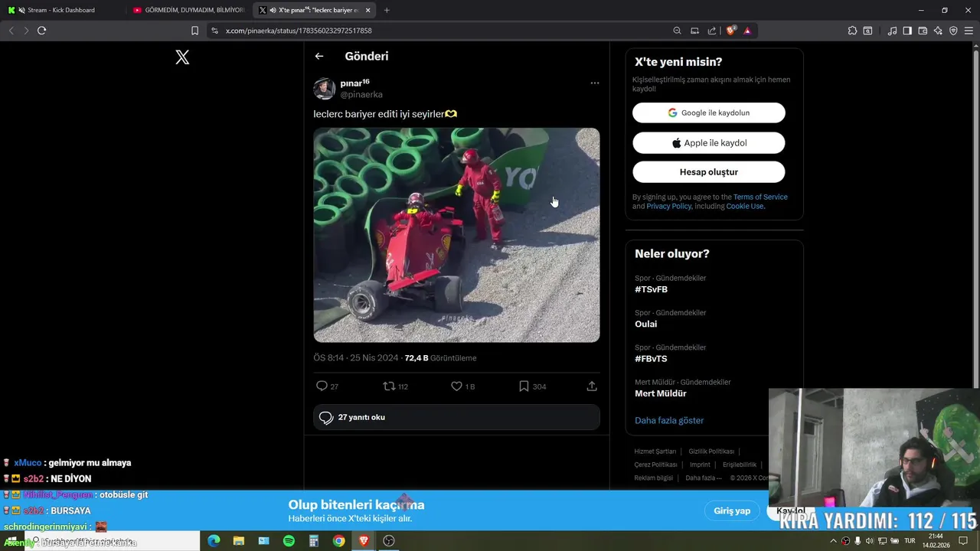980x551 pixels.
Task: Open the three-dot menu on pınar's post
Action: [594, 83]
